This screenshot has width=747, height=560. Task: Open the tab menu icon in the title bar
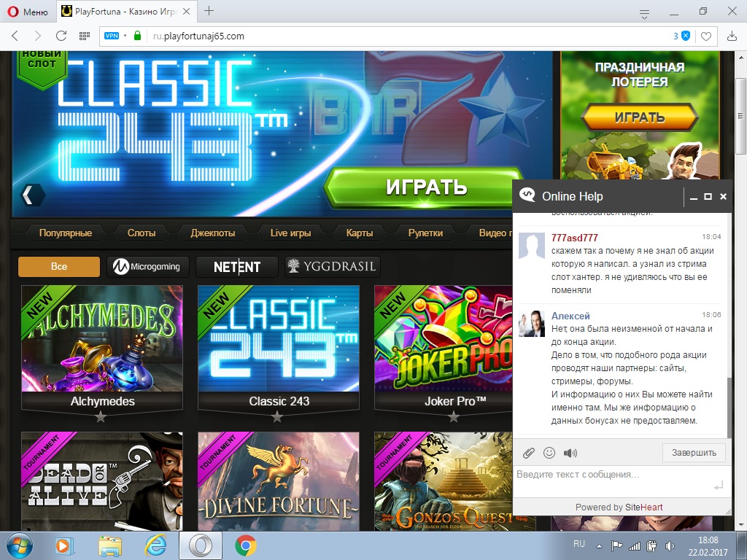(x=644, y=14)
